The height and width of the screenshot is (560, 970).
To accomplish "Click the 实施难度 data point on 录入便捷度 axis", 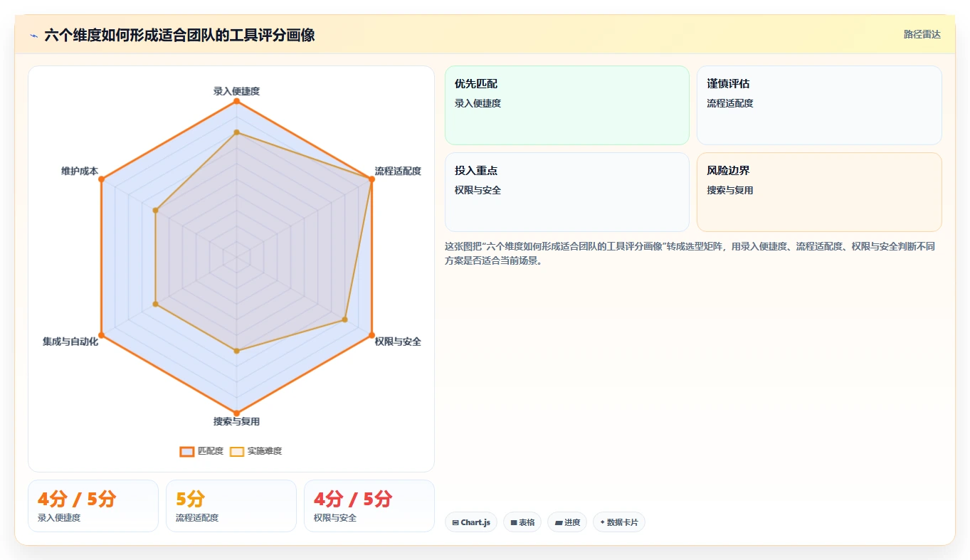I will pos(236,132).
